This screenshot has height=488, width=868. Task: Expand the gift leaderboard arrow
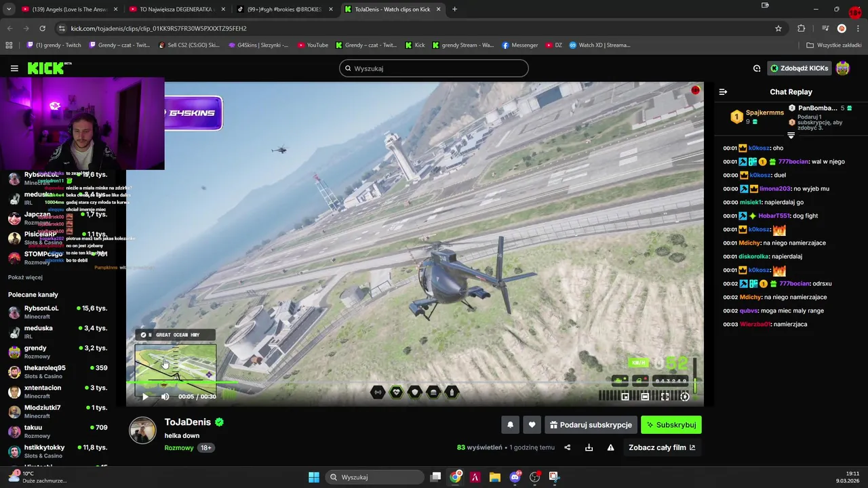[791, 136]
